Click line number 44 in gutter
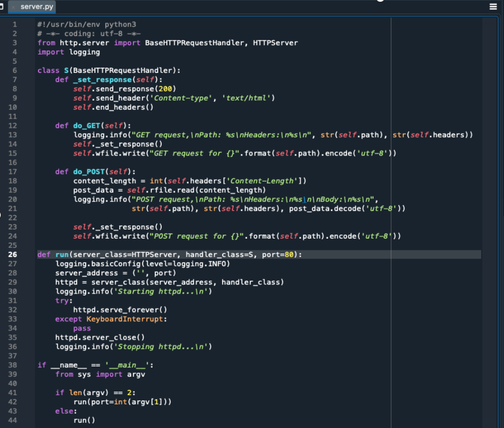This screenshot has width=504, height=428. [12, 420]
